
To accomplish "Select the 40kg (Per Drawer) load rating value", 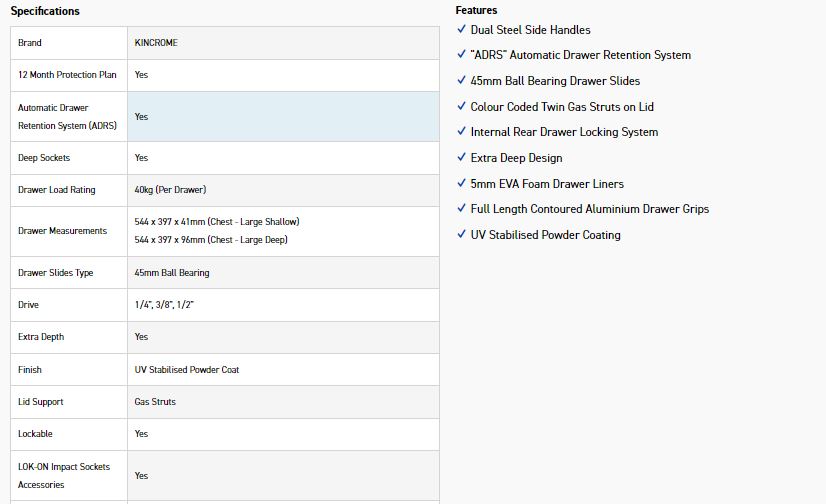I will coord(170,190).
